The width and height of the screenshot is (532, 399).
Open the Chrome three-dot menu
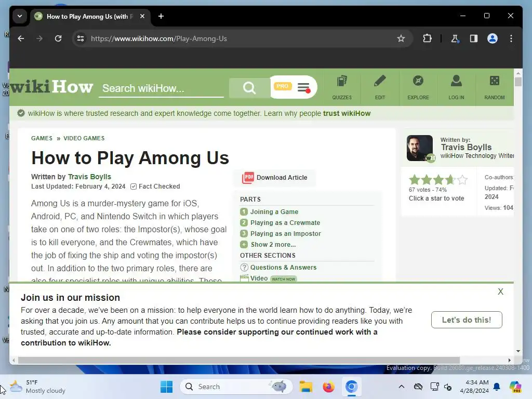point(511,38)
